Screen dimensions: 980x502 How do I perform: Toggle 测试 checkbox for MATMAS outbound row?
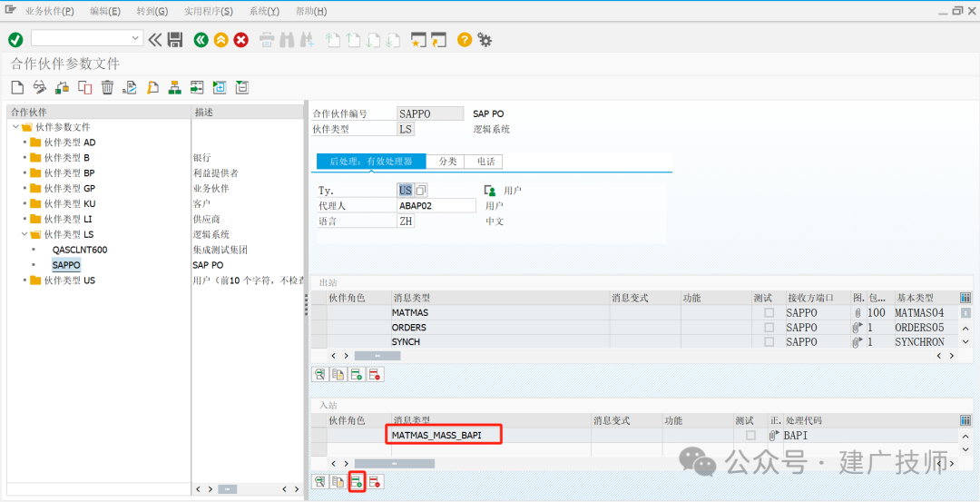(x=769, y=312)
